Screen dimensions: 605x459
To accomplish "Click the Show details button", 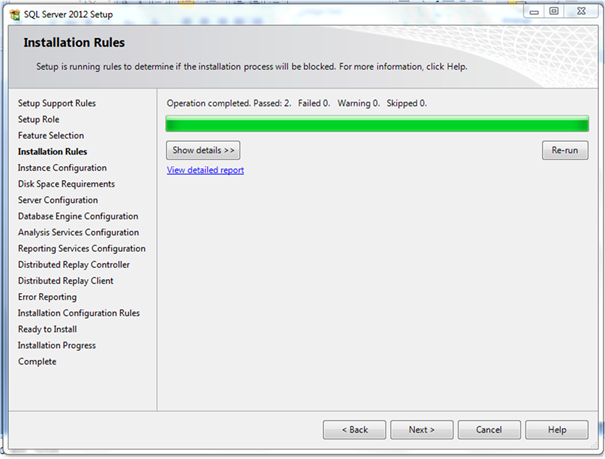I will tap(203, 150).
